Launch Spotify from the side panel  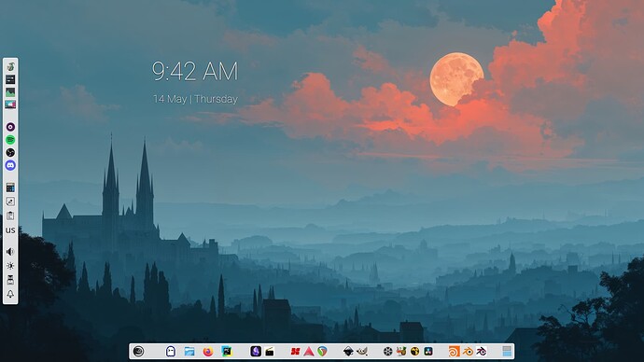[10, 140]
